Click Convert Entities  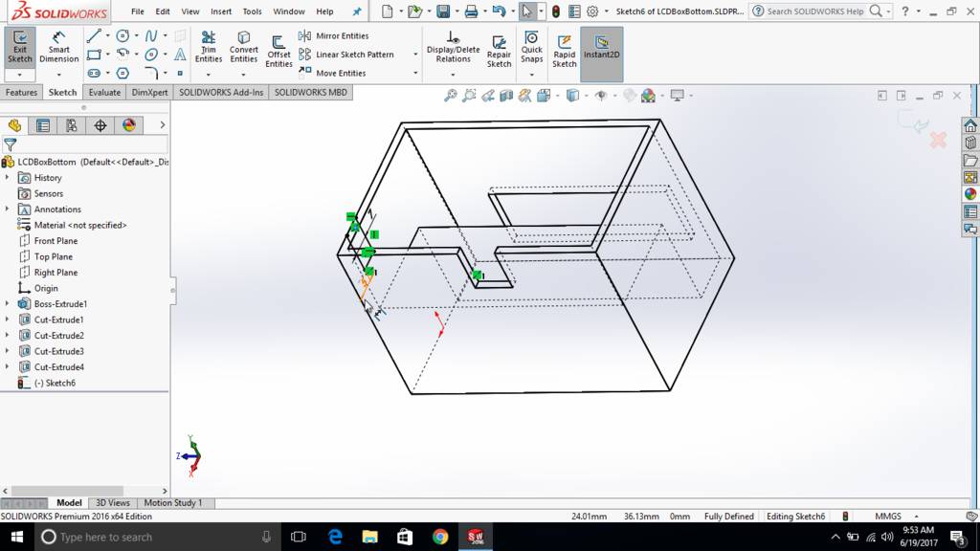(x=244, y=48)
